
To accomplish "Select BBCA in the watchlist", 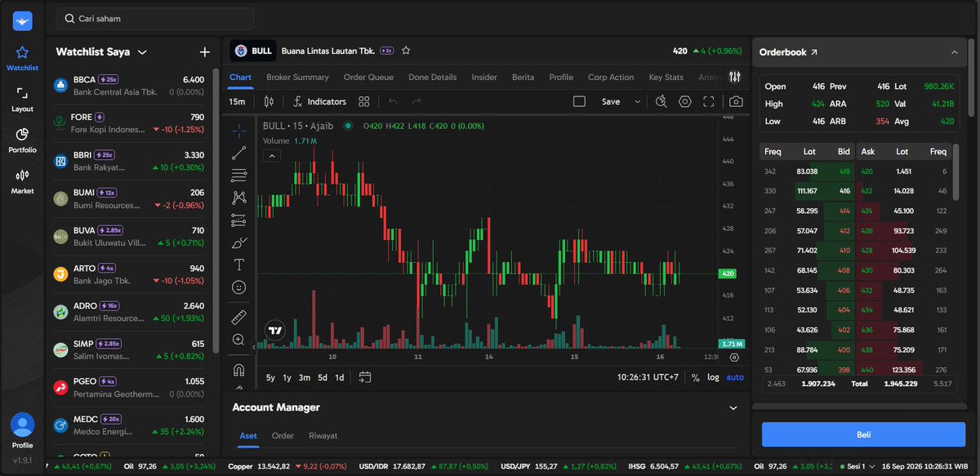I will [x=129, y=85].
